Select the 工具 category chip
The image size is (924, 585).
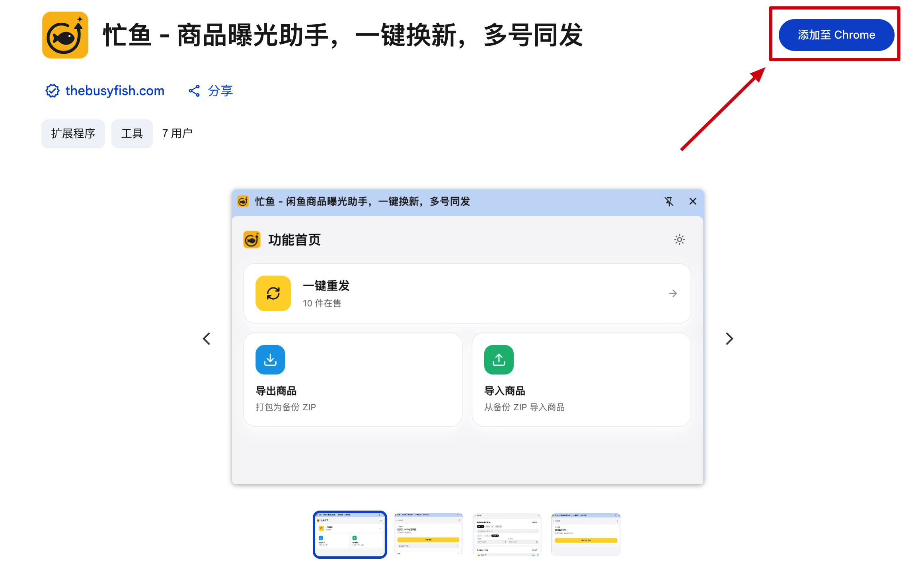coord(132,133)
